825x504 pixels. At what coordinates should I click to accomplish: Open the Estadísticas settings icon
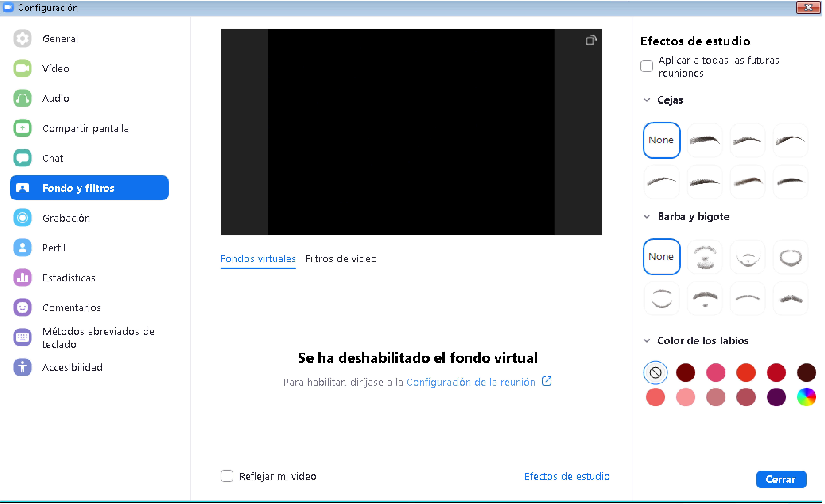click(22, 278)
